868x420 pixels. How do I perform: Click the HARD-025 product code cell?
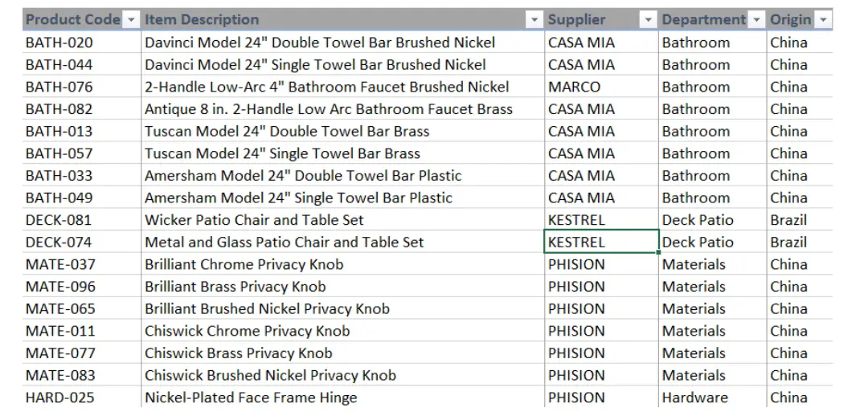pyautogui.click(x=82, y=397)
